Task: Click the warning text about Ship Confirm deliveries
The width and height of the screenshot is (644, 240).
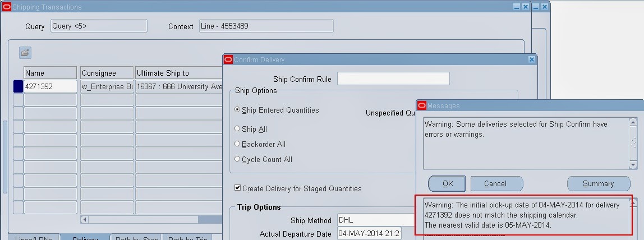Action: [516, 129]
